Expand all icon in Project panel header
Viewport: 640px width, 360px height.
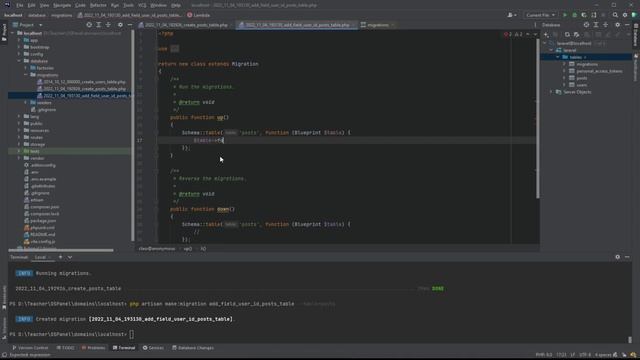click(98, 25)
